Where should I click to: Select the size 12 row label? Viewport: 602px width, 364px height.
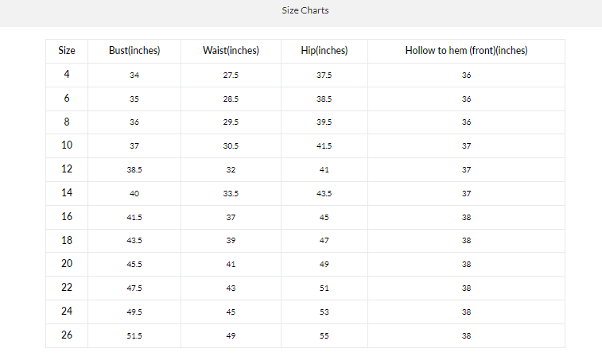[67, 169]
